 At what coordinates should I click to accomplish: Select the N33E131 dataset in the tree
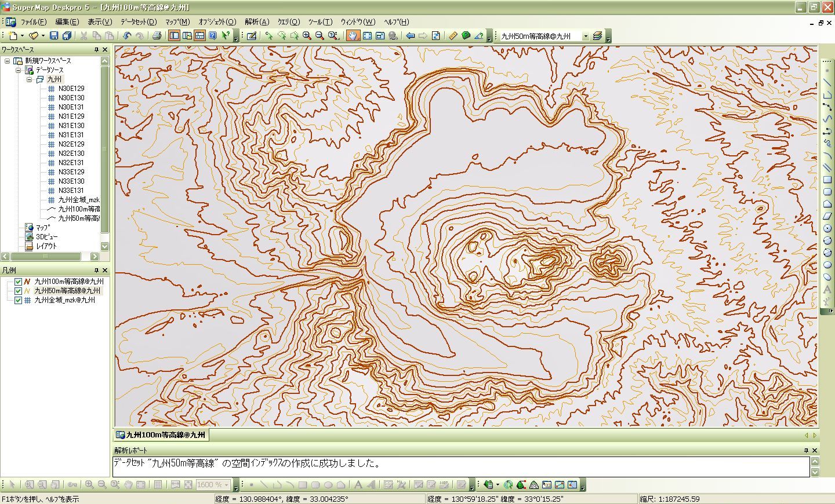[71, 191]
